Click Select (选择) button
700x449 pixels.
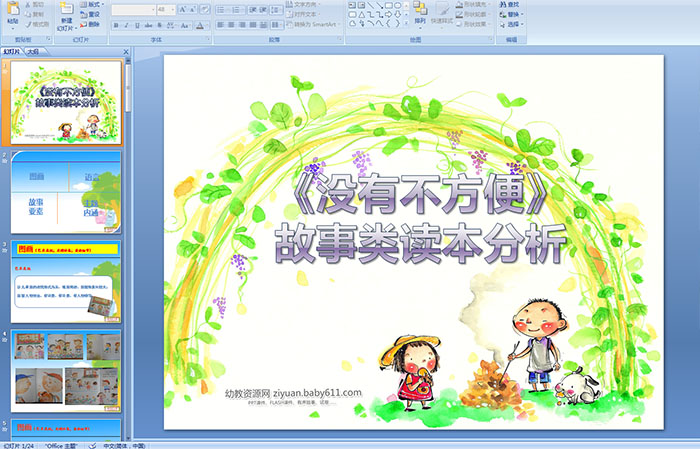(511, 24)
